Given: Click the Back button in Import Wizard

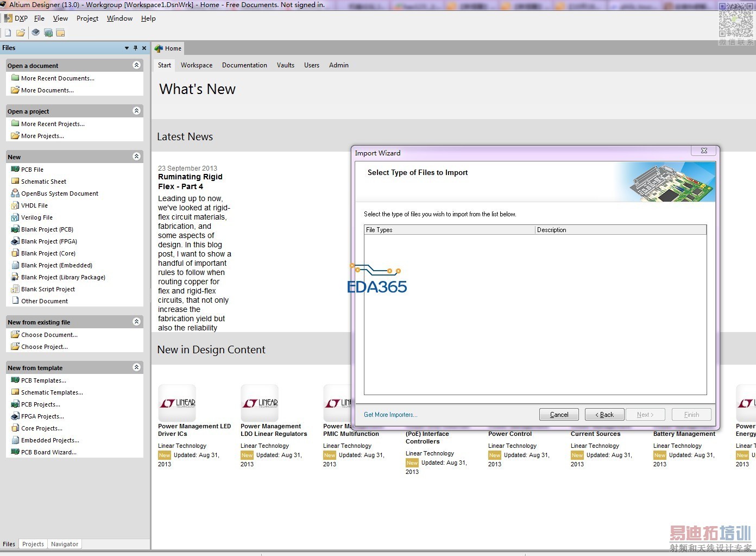Looking at the screenshot, I should (x=604, y=415).
